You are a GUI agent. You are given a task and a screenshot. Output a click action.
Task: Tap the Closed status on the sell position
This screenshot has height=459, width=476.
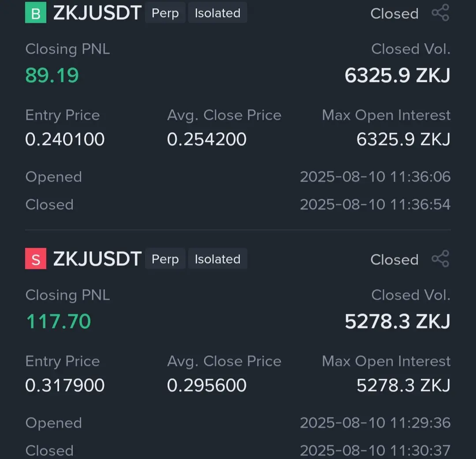coord(394,259)
